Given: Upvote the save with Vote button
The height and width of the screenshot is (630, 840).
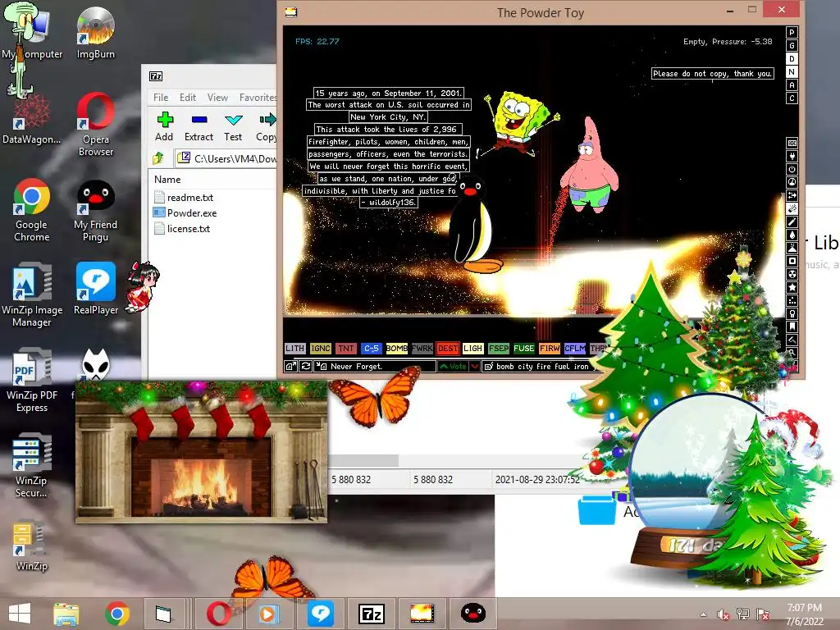Looking at the screenshot, I should point(453,367).
